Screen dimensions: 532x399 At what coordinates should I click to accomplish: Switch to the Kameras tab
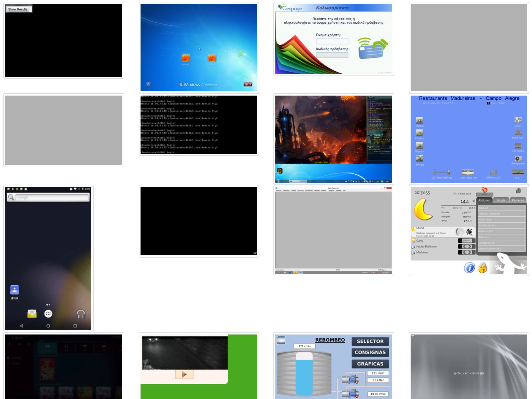coord(518,200)
